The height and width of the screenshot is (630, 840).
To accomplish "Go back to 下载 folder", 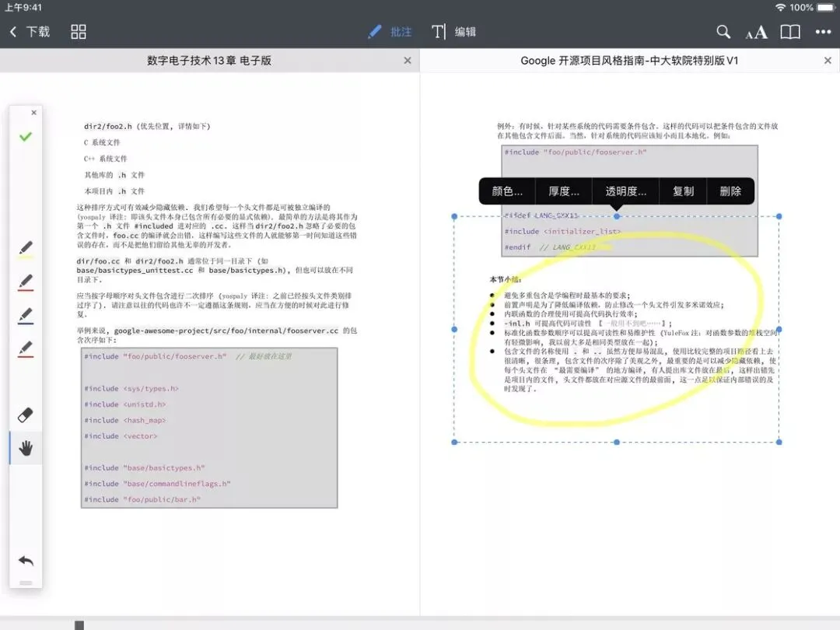I will point(30,32).
